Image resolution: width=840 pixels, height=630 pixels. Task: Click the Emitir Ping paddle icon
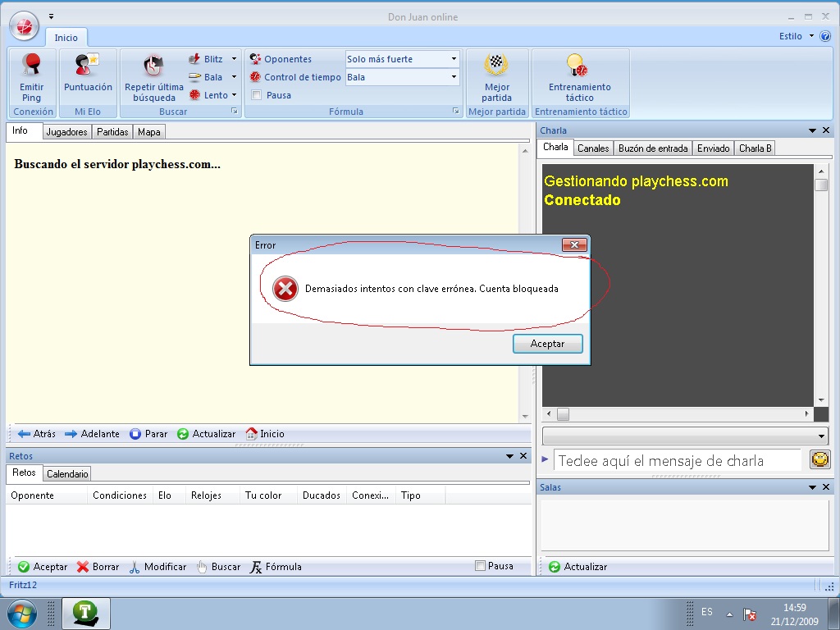32,65
